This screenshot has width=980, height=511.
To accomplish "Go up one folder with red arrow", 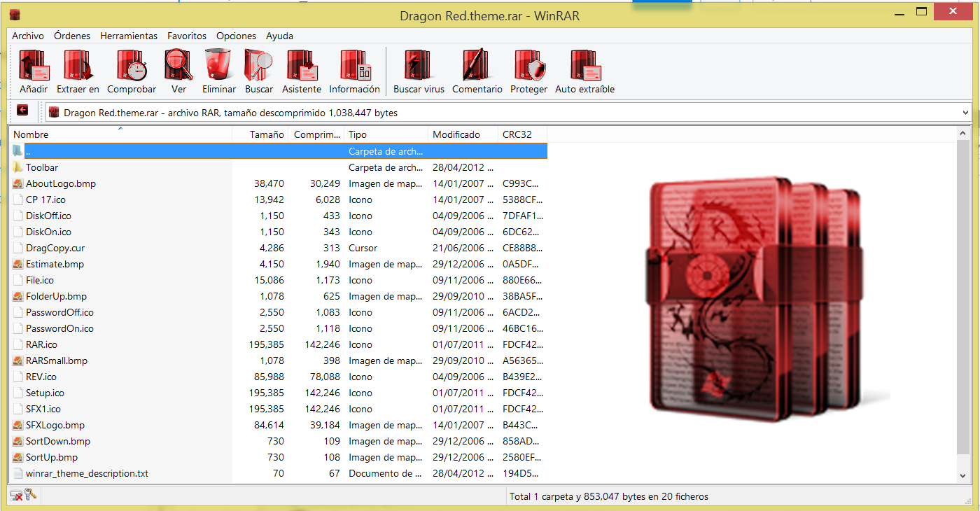I will pyautogui.click(x=22, y=110).
